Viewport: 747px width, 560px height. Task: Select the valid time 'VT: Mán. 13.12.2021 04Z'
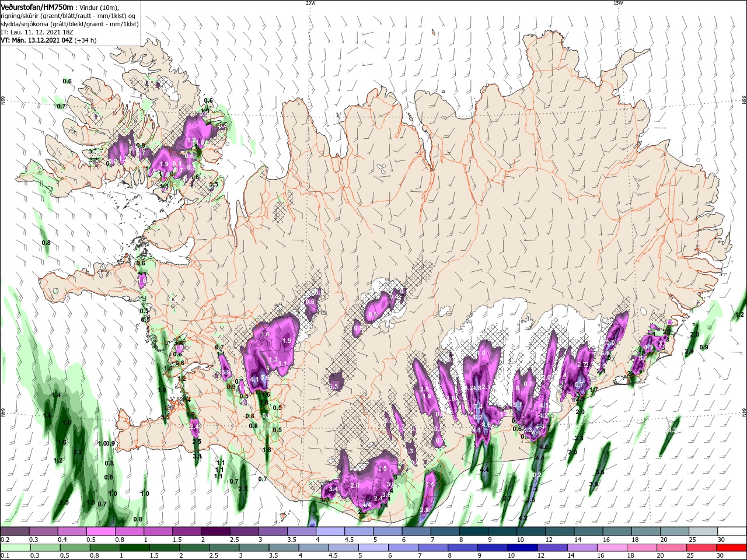[x=36, y=40]
